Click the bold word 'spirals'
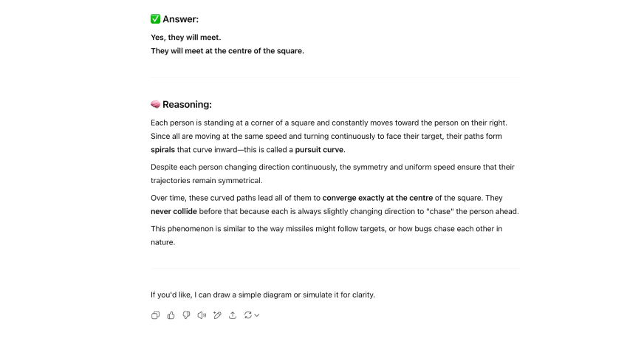This screenshot has width=644, height=347. click(x=162, y=150)
